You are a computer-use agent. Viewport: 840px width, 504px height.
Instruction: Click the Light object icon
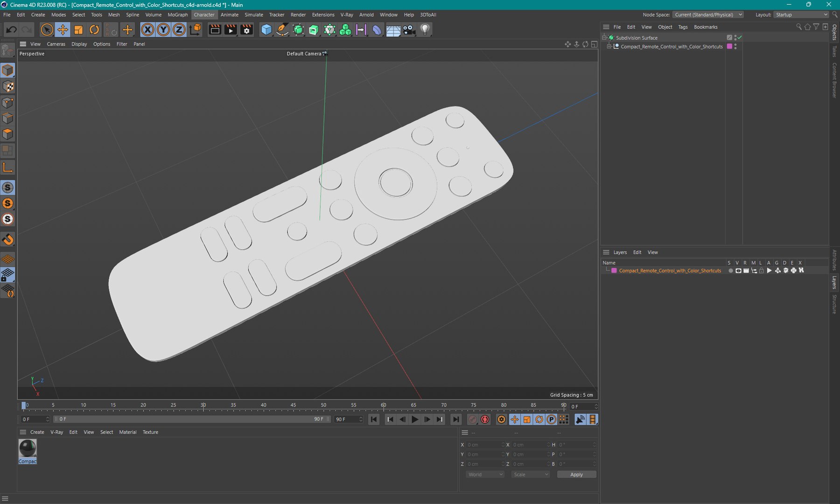pos(425,30)
